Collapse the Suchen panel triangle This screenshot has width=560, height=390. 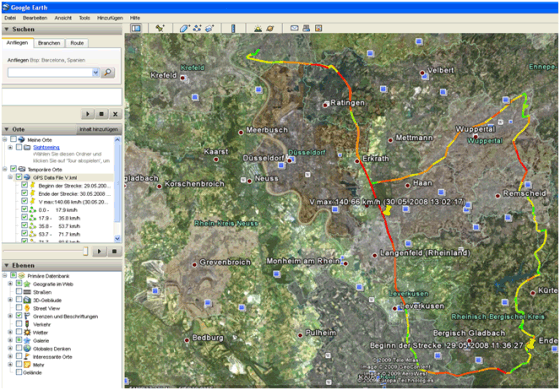pos(6,29)
